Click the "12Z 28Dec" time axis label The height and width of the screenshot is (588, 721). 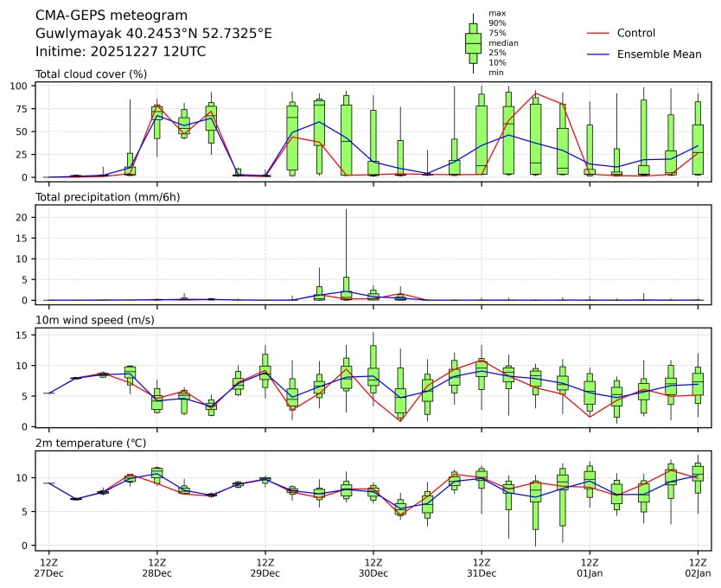pos(156,567)
